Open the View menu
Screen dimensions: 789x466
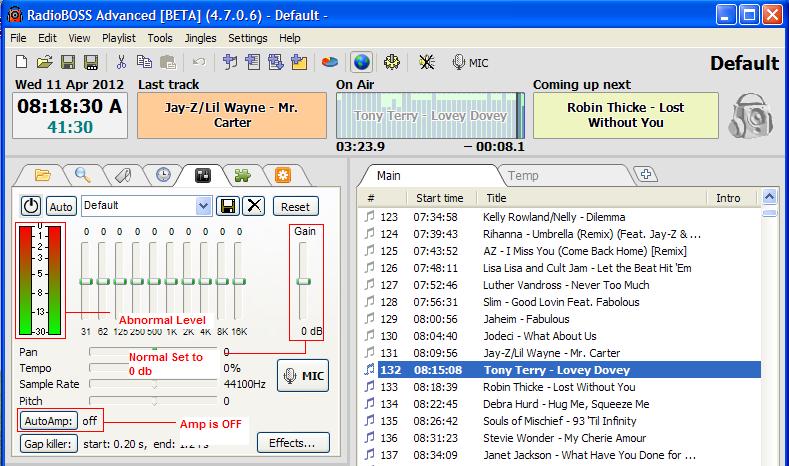[79, 38]
